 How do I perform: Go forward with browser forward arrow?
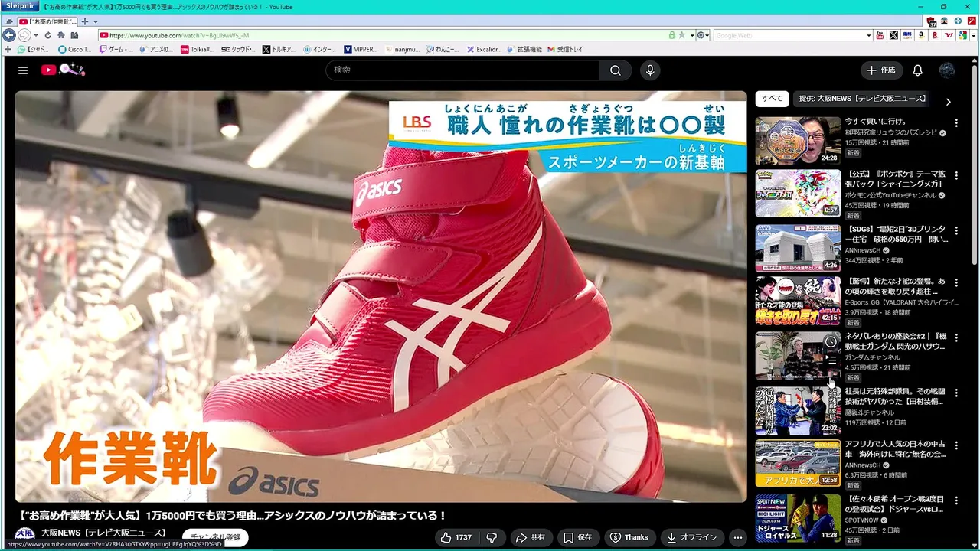[24, 35]
